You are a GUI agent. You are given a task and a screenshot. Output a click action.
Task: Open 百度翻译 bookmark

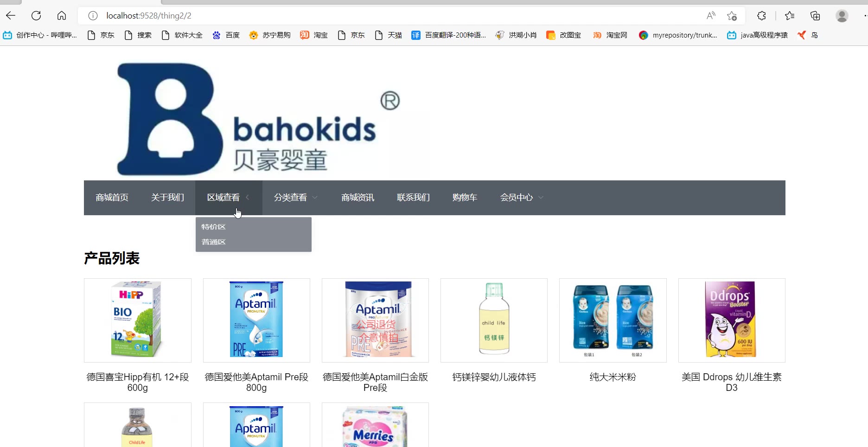pos(449,35)
